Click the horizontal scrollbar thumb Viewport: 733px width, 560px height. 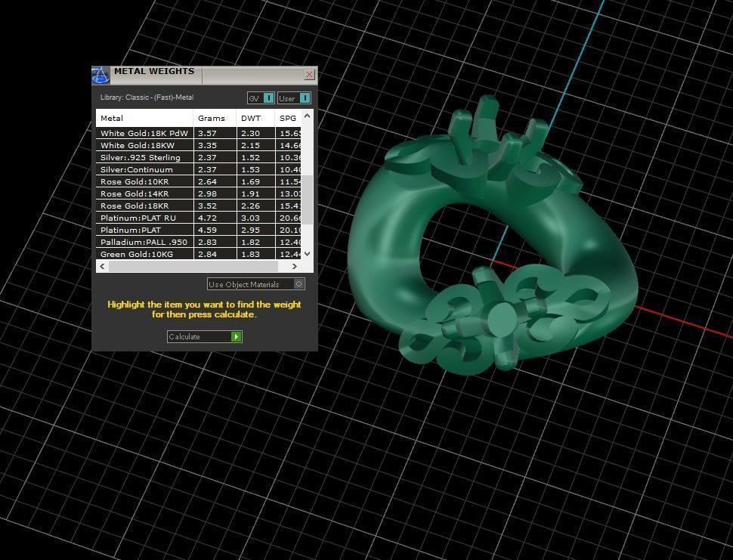coord(193,267)
